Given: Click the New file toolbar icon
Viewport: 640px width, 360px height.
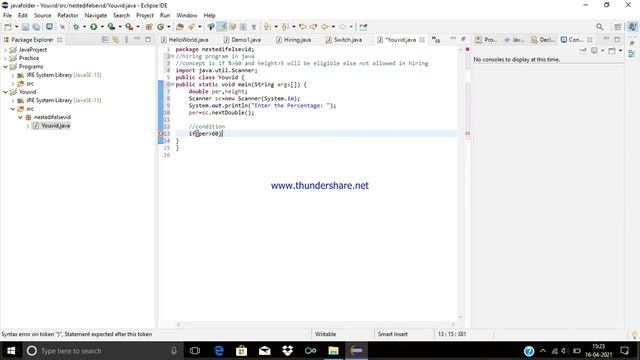Looking at the screenshot, I should (x=8, y=27).
